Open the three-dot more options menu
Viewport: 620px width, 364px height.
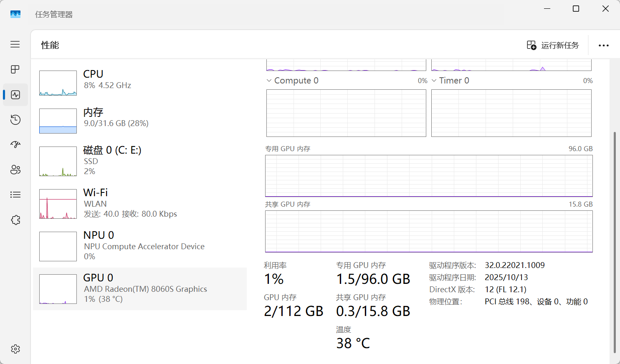click(603, 45)
